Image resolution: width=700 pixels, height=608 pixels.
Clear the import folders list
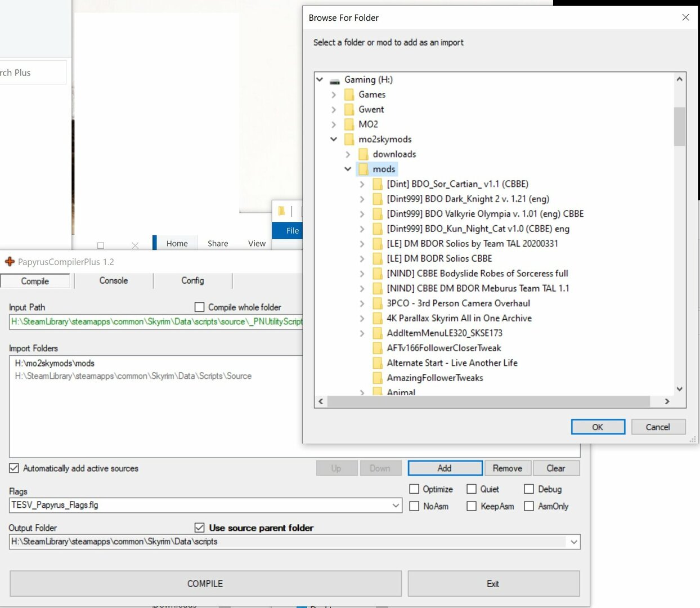pyautogui.click(x=555, y=468)
